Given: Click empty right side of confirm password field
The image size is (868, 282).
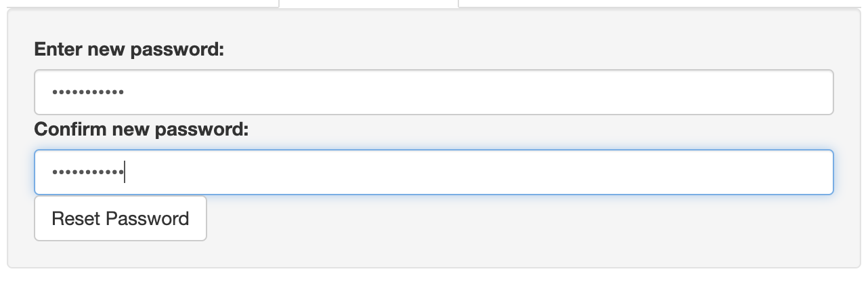Looking at the screenshot, I should [x=609, y=172].
